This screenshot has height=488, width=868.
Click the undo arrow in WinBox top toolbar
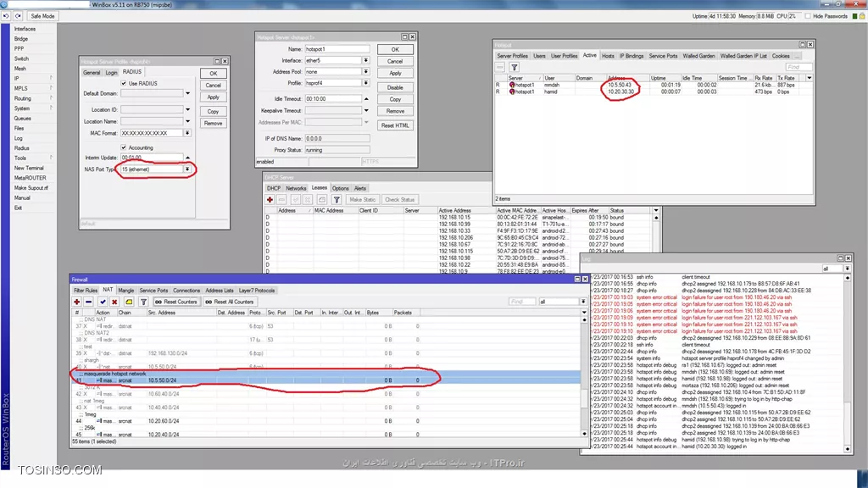[x=6, y=16]
